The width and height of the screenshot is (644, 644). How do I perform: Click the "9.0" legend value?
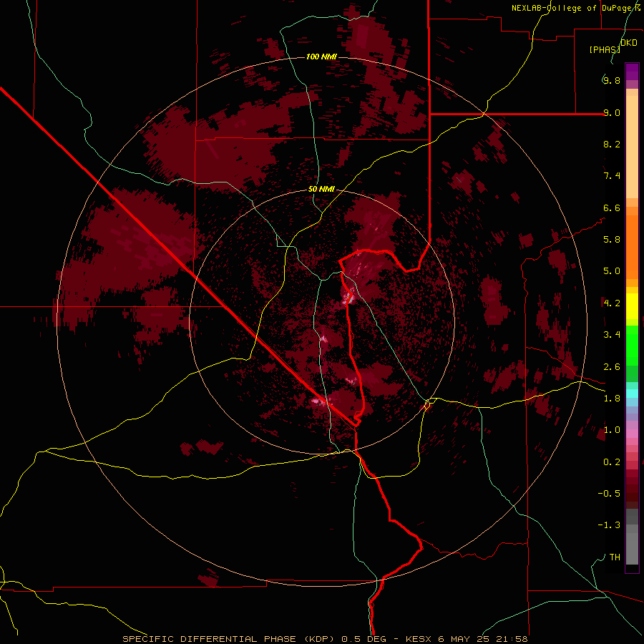click(612, 112)
